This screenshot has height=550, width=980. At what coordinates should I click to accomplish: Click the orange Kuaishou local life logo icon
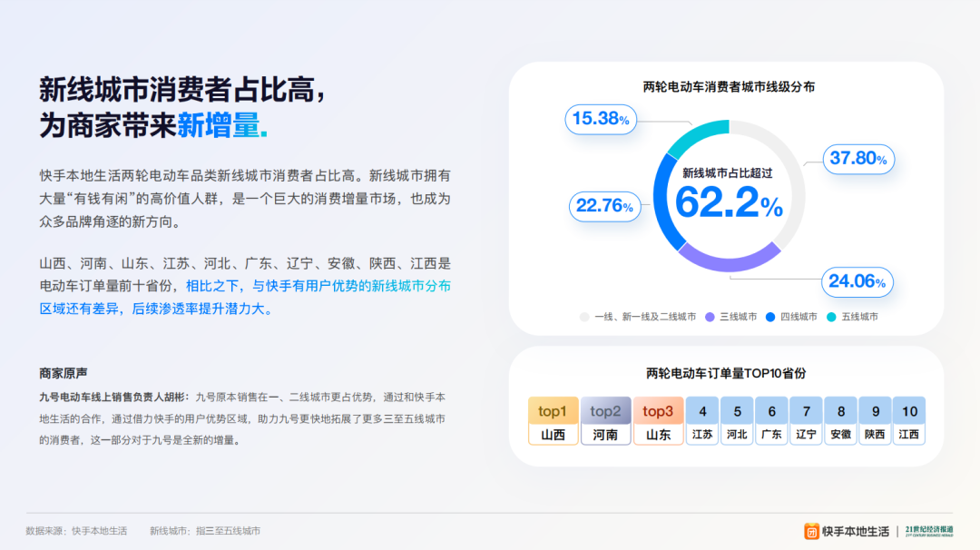click(x=811, y=531)
